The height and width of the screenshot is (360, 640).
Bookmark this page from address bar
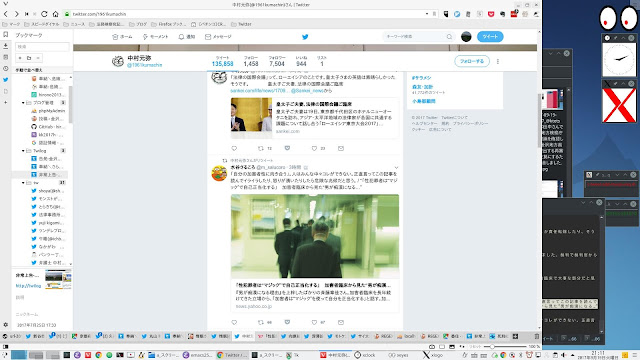pos(434,14)
